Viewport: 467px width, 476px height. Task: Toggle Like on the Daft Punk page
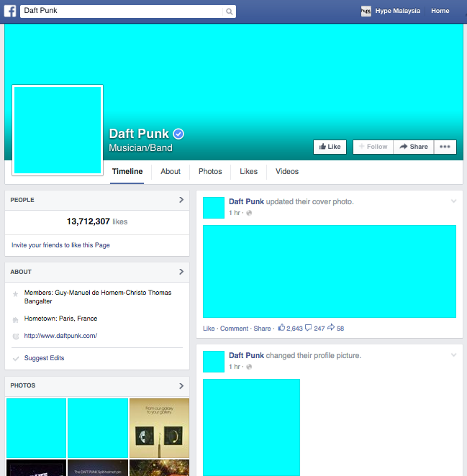[x=330, y=147]
